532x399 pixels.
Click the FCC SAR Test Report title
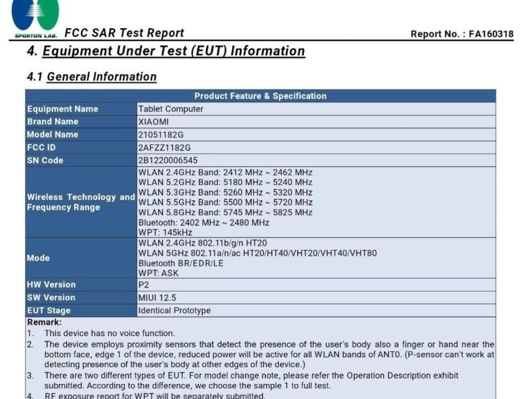pyautogui.click(x=124, y=33)
